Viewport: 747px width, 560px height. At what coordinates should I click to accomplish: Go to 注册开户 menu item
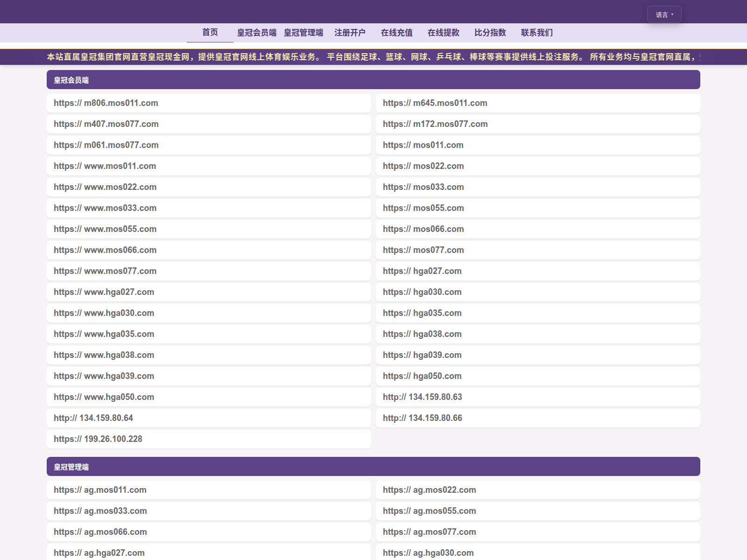tap(350, 33)
